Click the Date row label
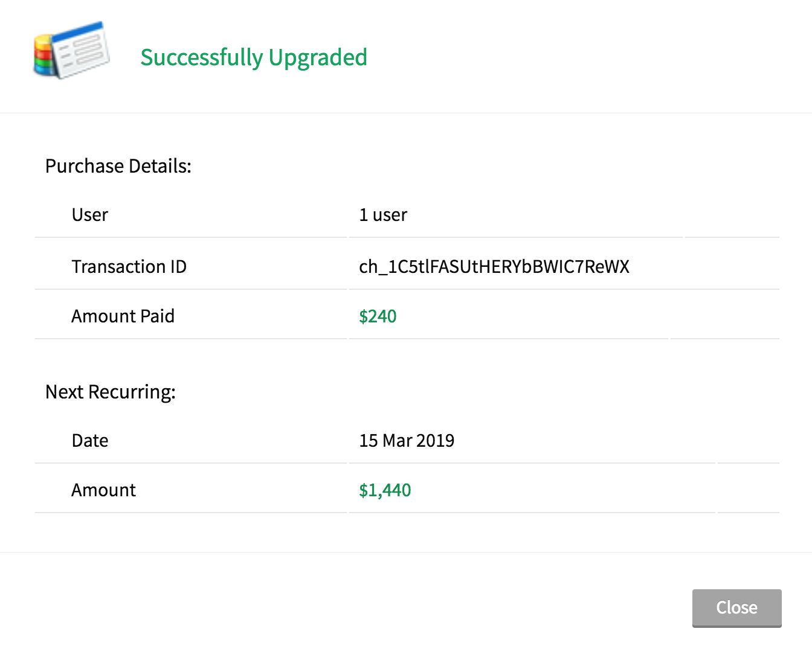The image size is (812, 646). (90, 441)
